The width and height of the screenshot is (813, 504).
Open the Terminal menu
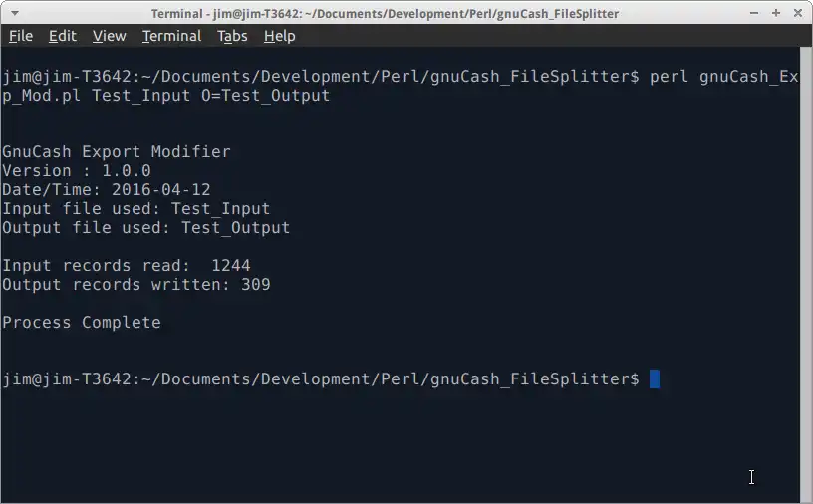pyautogui.click(x=171, y=36)
